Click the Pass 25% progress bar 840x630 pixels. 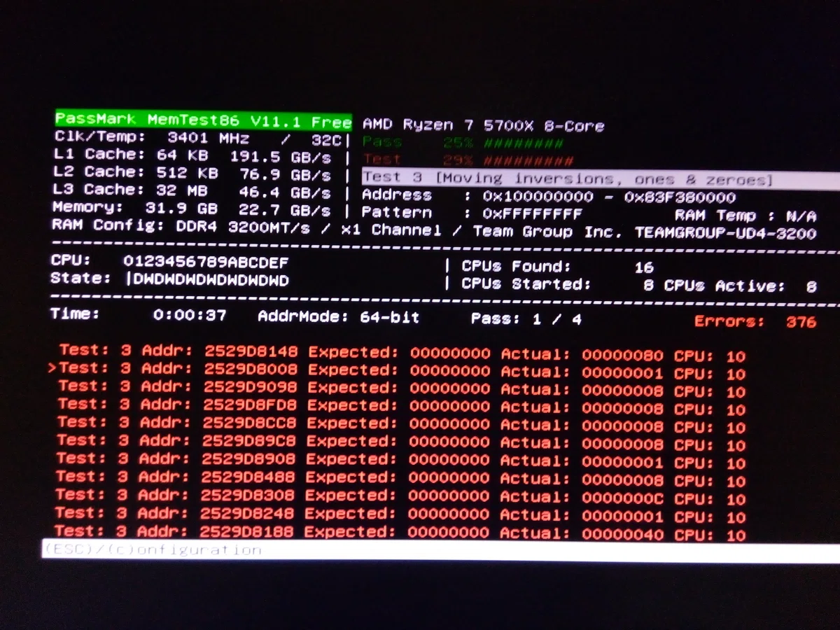[463, 143]
